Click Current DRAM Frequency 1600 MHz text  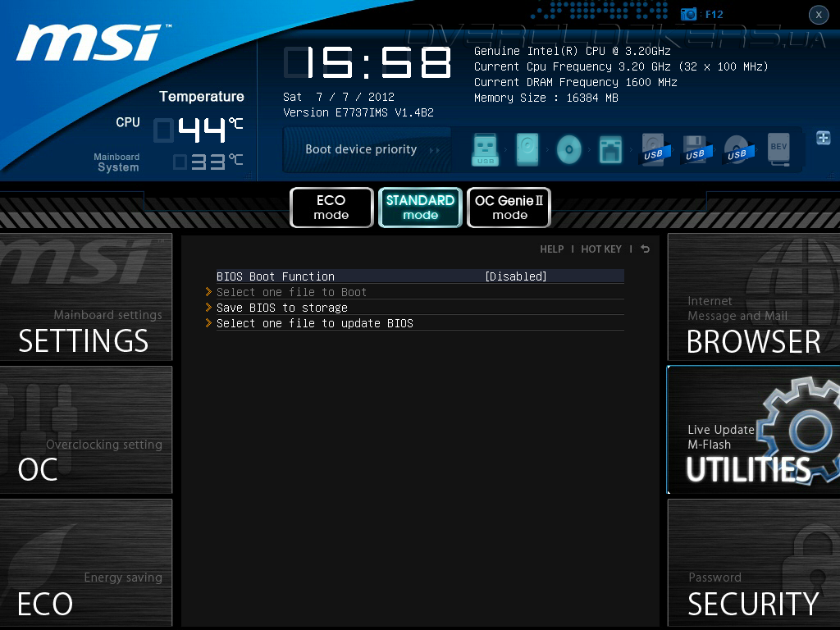(575, 82)
